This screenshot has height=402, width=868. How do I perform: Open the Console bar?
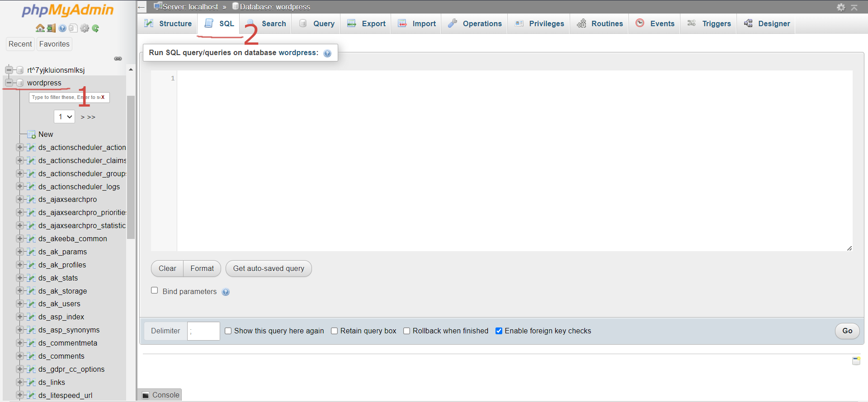point(160,395)
